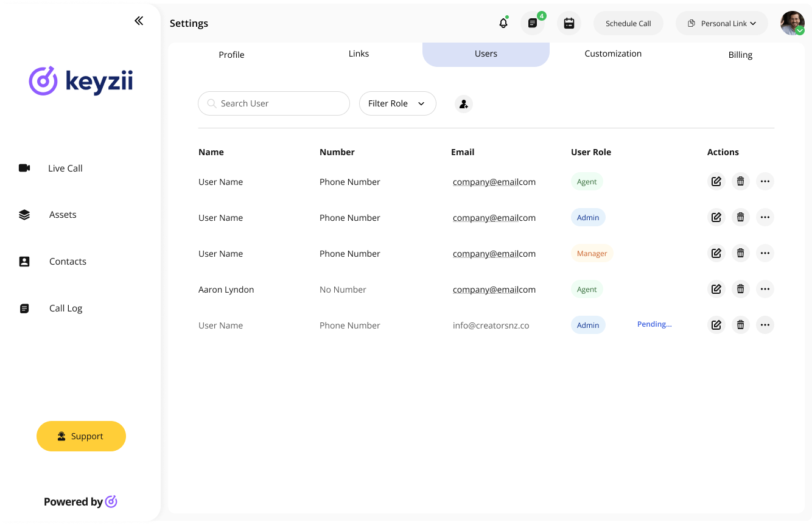Open the notifications bell
Screen dimensions: 812x525
tap(503, 23)
